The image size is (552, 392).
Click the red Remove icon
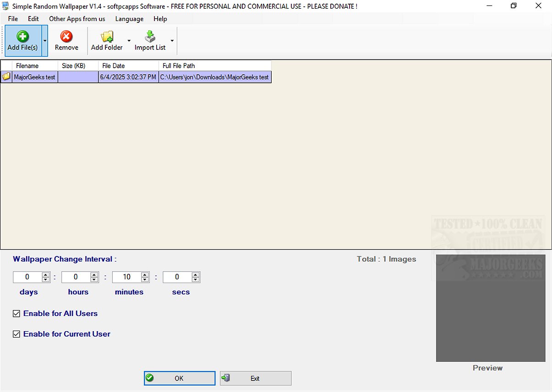66,36
